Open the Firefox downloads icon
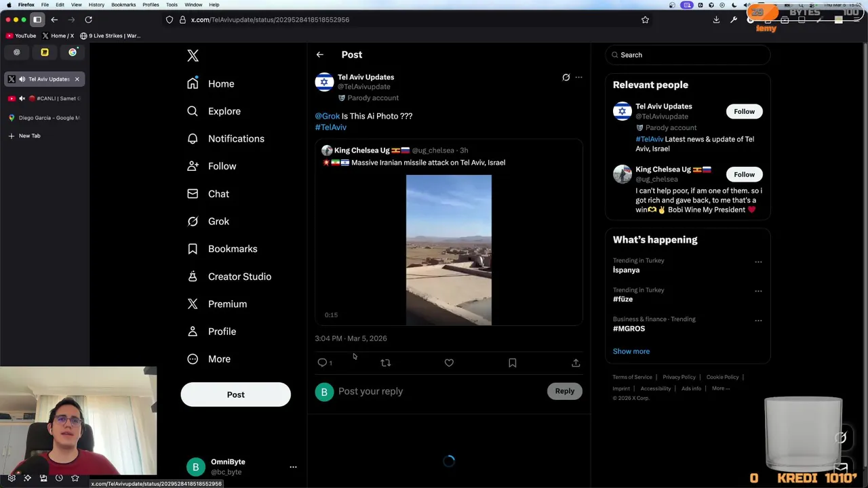Image resolution: width=868 pixels, height=488 pixels. [716, 20]
